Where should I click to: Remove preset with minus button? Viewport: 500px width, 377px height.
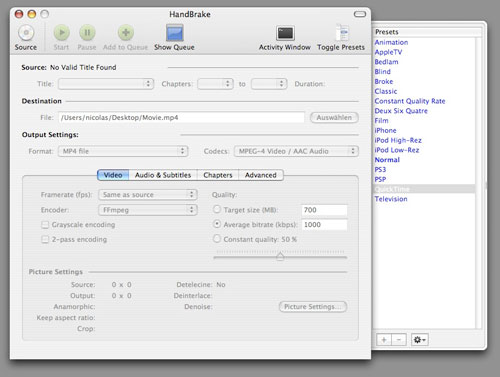click(x=399, y=340)
